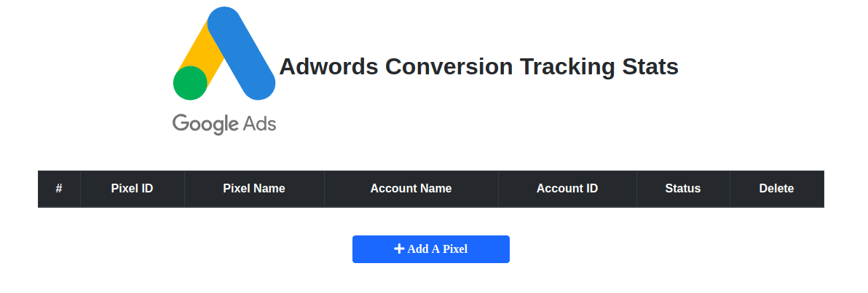Select the Account Name column header
The height and width of the screenshot is (293, 868).
(411, 188)
